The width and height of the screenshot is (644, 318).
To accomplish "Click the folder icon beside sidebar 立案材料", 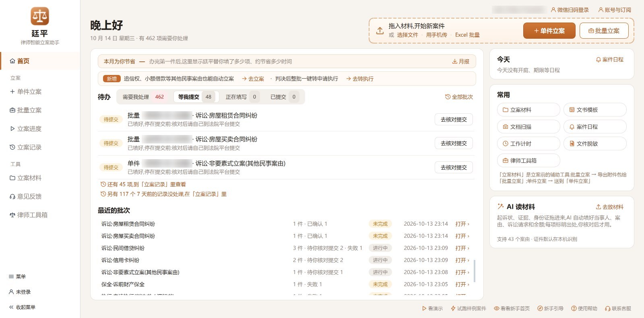I will pyautogui.click(x=12, y=178).
